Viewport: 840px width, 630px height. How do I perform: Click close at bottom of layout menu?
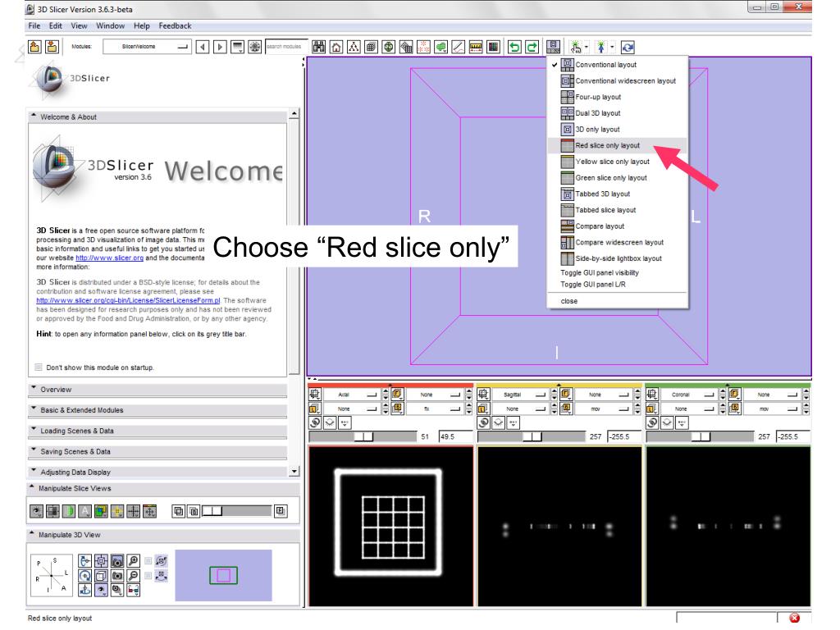click(569, 301)
